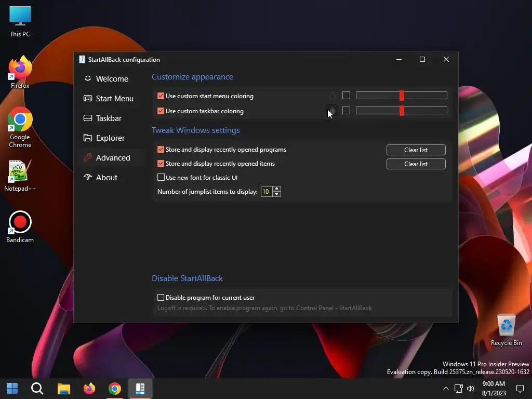Screen dimensions: 532x399
Task: Click the start menu coloring droplet icon
Action: [x=332, y=96]
